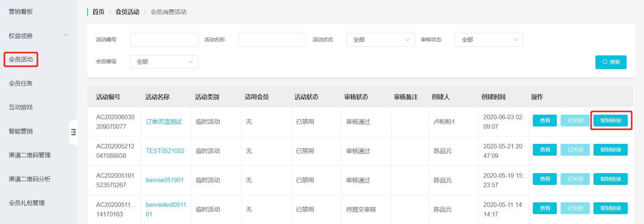Open 权益领券 in the sidebar

tap(21, 36)
